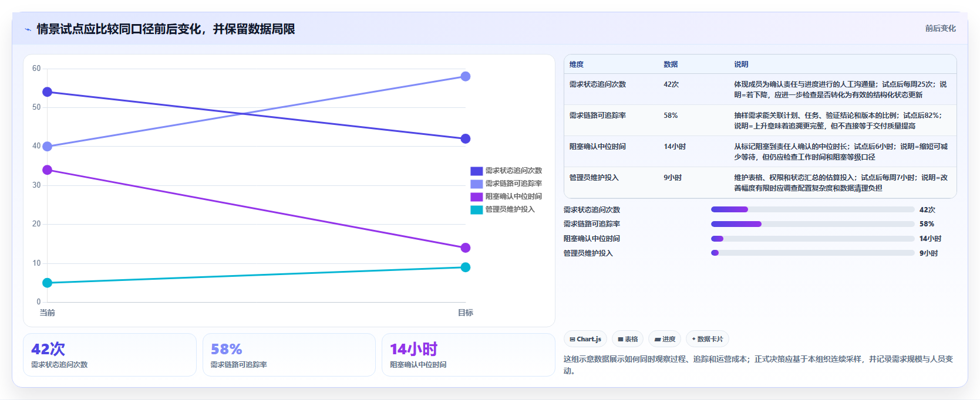Viewport: 980px width, 400px height.
Task: Click the 42次 summary card
Action: 110,355
